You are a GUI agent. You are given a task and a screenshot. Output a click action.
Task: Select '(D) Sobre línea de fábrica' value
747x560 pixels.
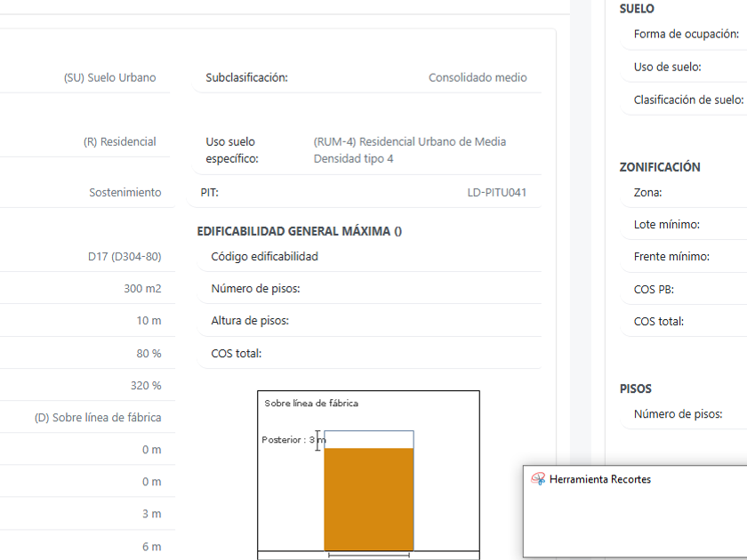pyautogui.click(x=98, y=418)
